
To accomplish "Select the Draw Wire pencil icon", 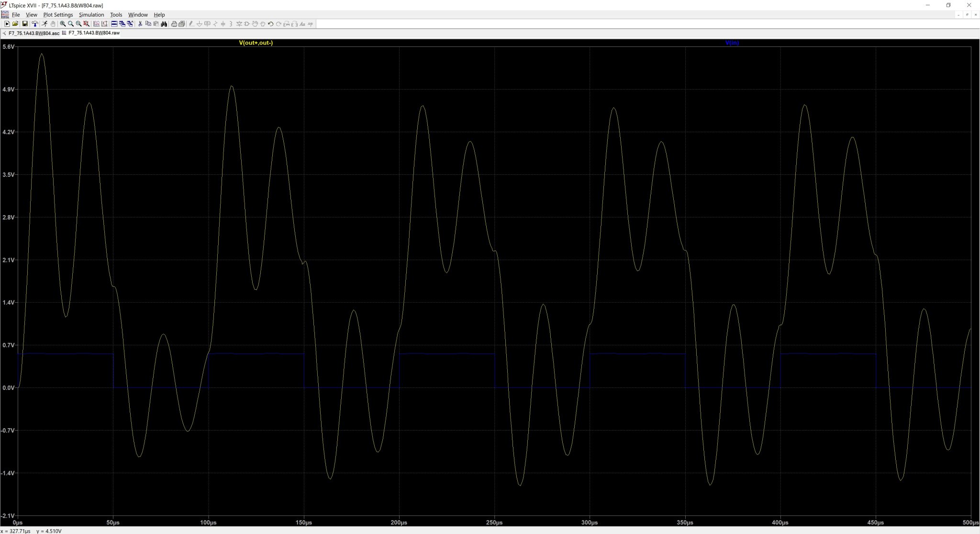I will pos(191,24).
